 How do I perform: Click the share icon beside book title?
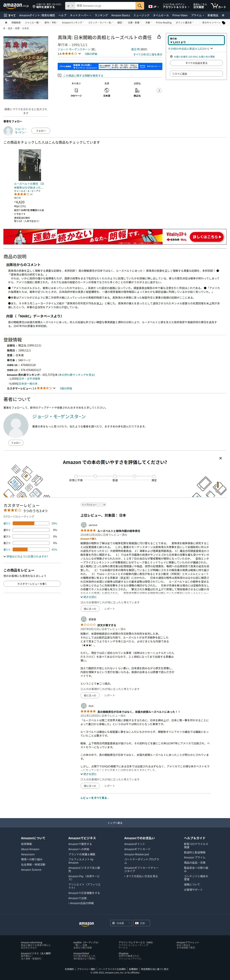159,37
